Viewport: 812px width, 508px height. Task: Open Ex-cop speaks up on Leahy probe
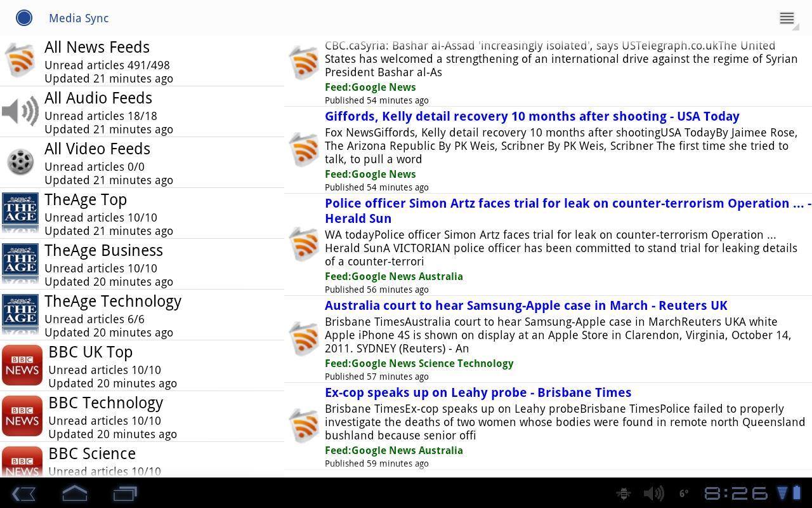tap(478, 392)
